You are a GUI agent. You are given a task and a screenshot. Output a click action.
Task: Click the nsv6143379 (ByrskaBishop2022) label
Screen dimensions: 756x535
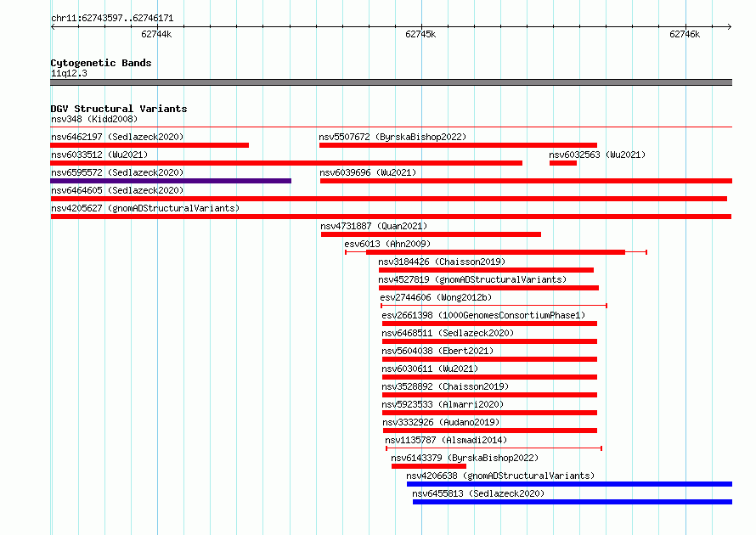(x=465, y=458)
